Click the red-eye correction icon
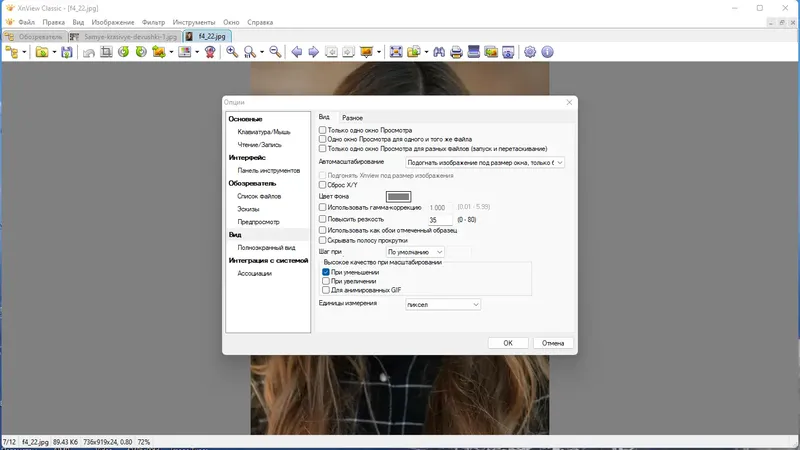Screen dimensions: 800x450 [x=210, y=52]
